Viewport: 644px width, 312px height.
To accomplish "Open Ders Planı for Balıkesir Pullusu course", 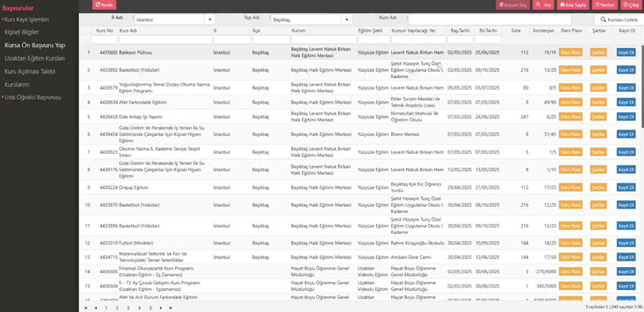I will pyautogui.click(x=571, y=53).
